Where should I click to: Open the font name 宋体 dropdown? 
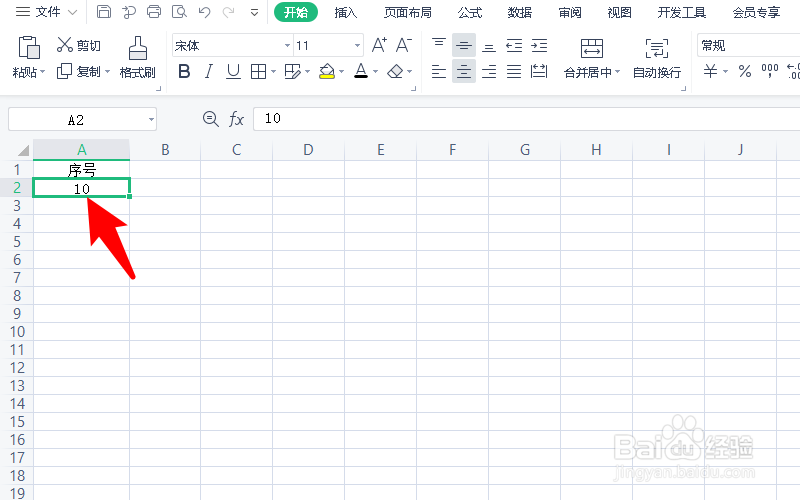[287, 46]
